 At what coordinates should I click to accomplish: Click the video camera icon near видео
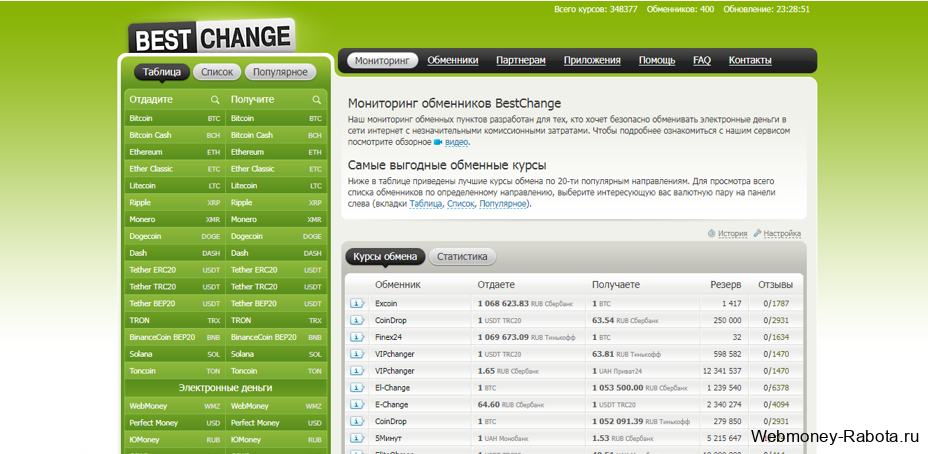pyautogui.click(x=438, y=142)
